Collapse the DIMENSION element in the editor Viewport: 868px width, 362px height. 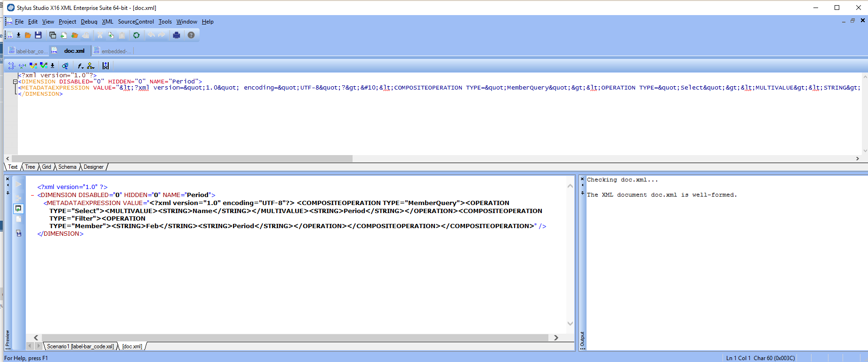(15, 82)
